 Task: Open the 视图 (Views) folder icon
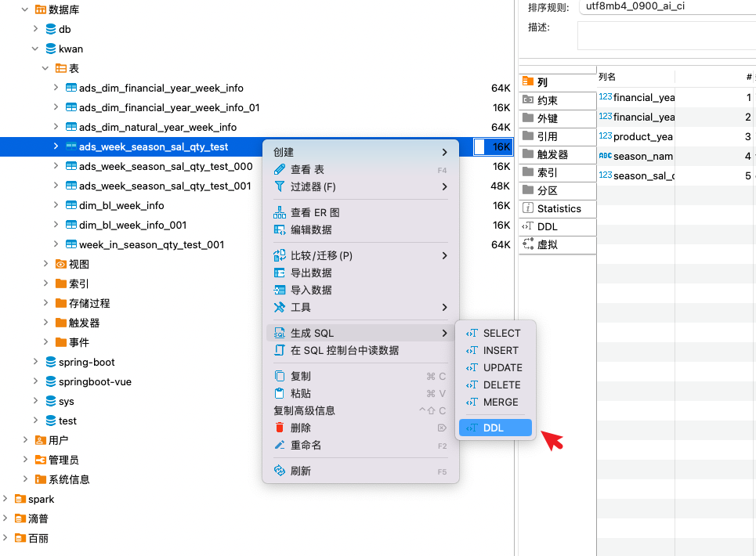point(60,264)
